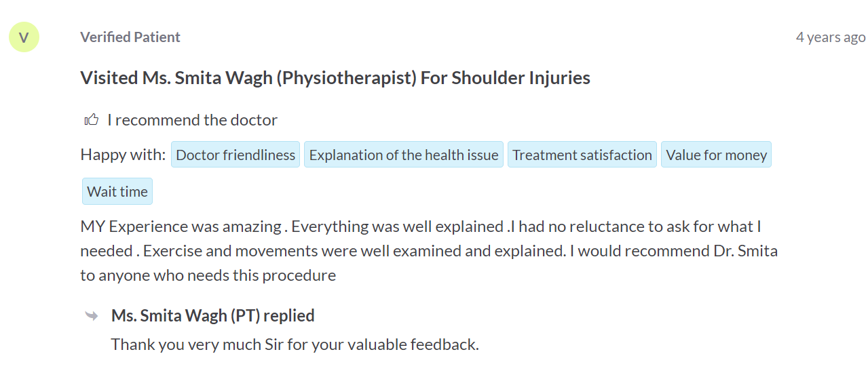Click the Happy with label
868x373 pixels.
coord(123,155)
